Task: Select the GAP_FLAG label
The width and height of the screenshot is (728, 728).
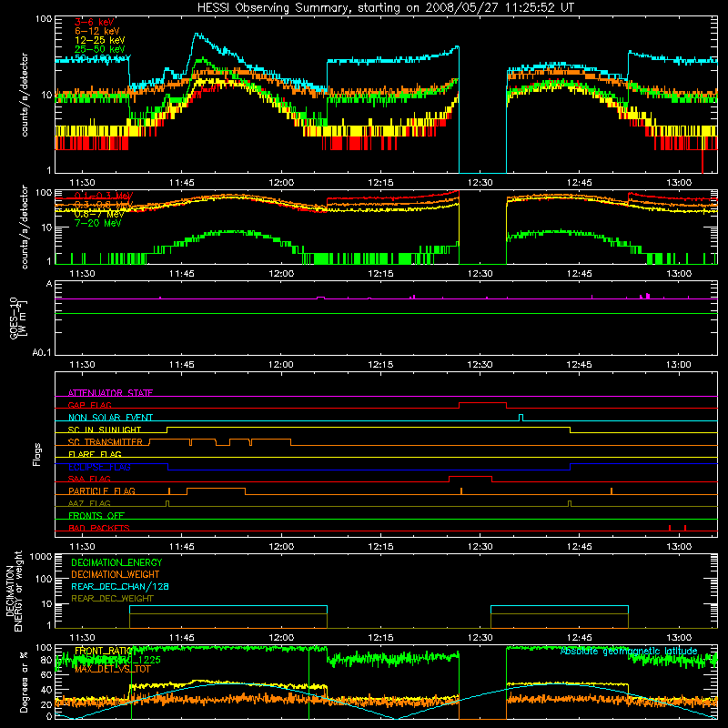Action: pyautogui.click(x=89, y=405)
